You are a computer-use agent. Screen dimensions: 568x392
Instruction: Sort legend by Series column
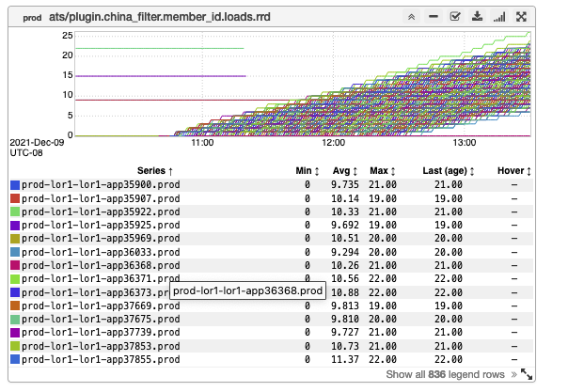pyautogui.click(x=142, y=171)
